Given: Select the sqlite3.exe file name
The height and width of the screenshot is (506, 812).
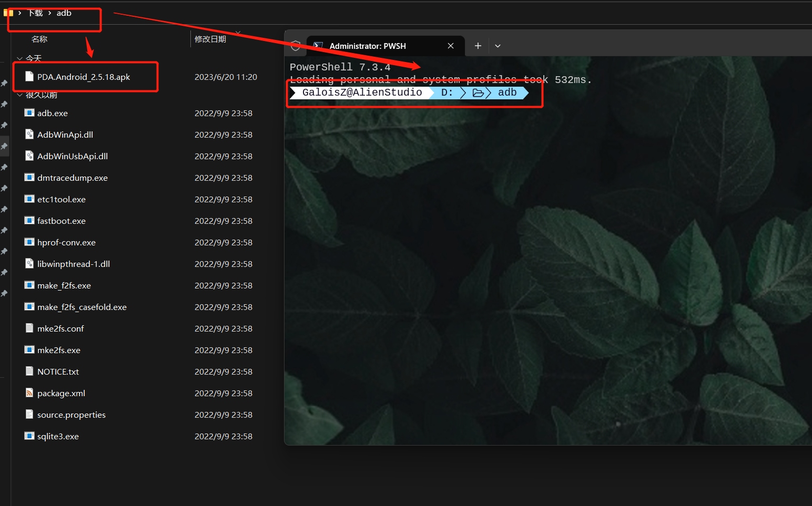Looking at the screenshot, I should pos(58,436).
